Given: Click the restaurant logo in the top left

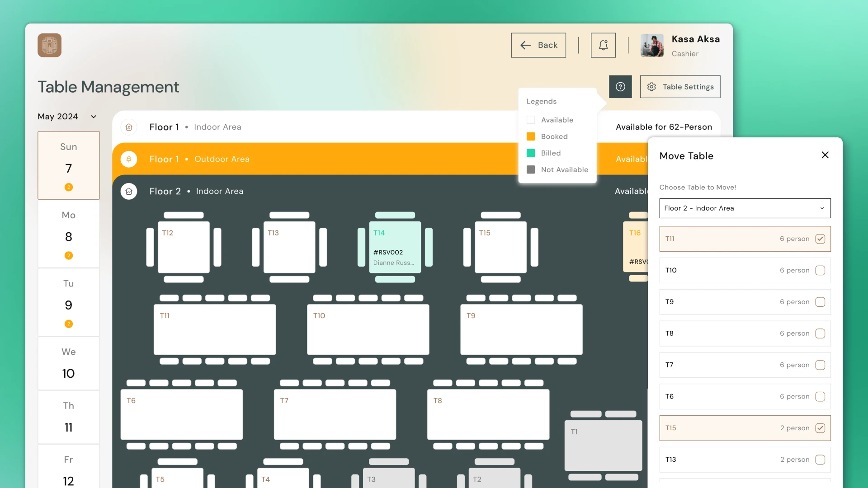Looking at the screenshot, I should click(49, 45).
